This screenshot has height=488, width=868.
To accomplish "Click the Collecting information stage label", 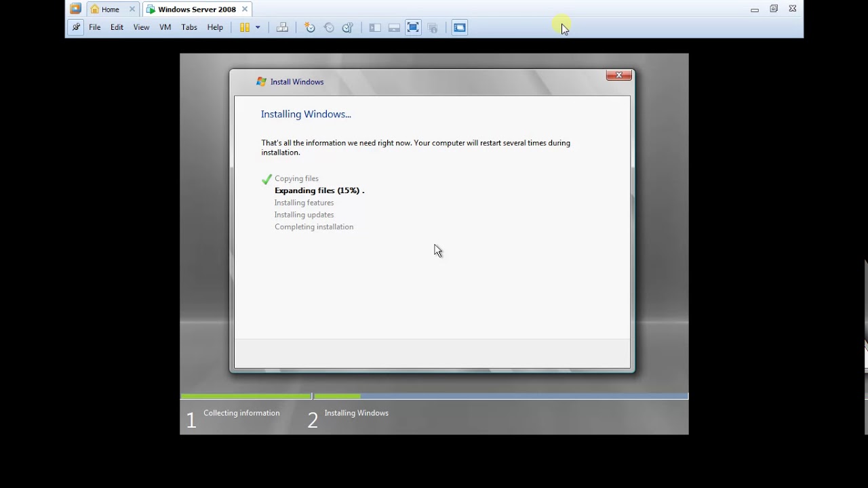I will point(241,413).
